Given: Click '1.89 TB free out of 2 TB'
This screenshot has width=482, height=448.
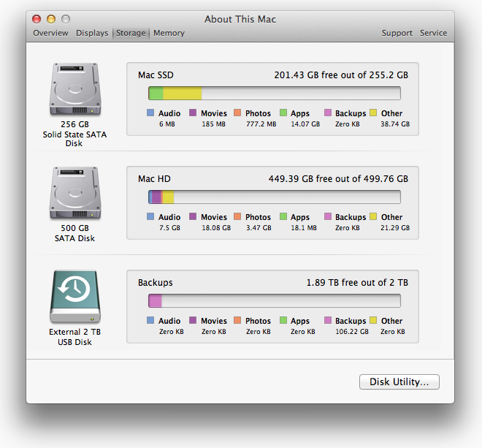Looking at the screenshot, I should coord(357,282).
